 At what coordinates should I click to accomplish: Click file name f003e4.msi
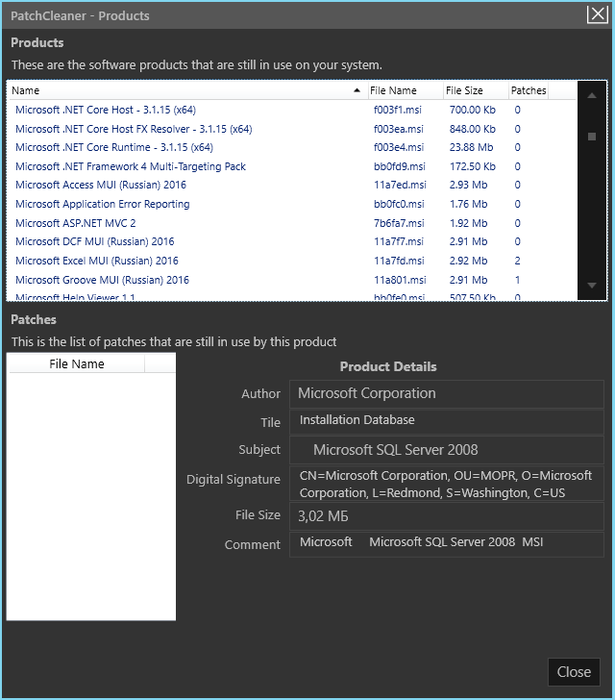[x=399, y=147]
